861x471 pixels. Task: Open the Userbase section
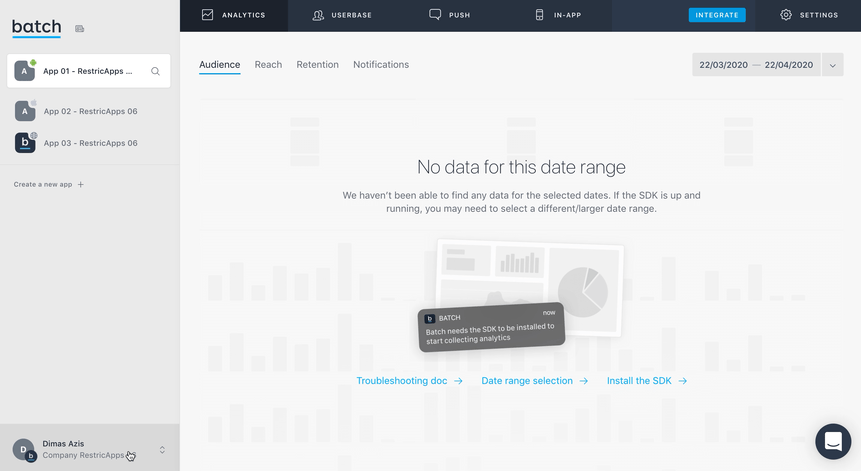(342, 15)
